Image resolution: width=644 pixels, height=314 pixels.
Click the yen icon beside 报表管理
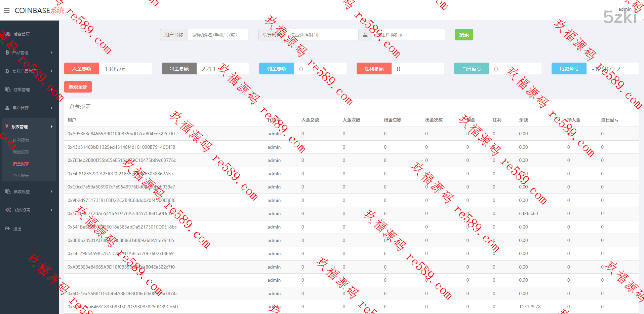click(7, 127)
